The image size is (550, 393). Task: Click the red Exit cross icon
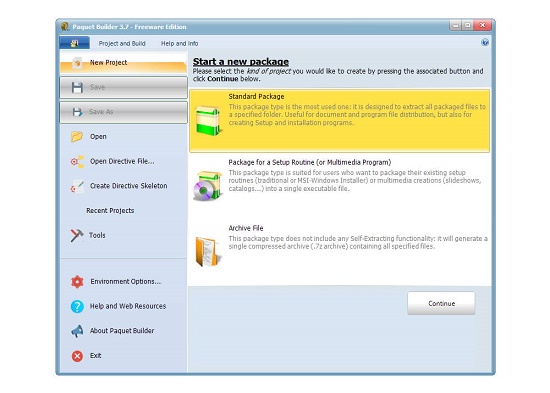77,356
